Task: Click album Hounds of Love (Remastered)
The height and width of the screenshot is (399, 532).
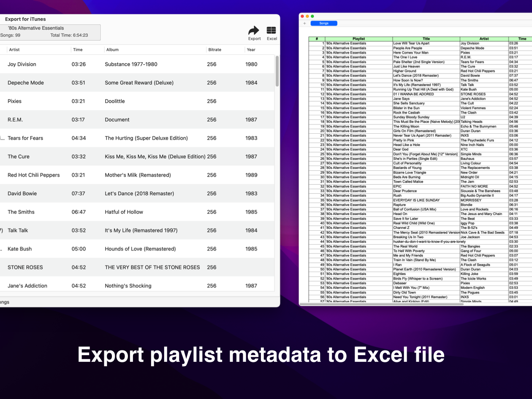Action: click(140, 249)
